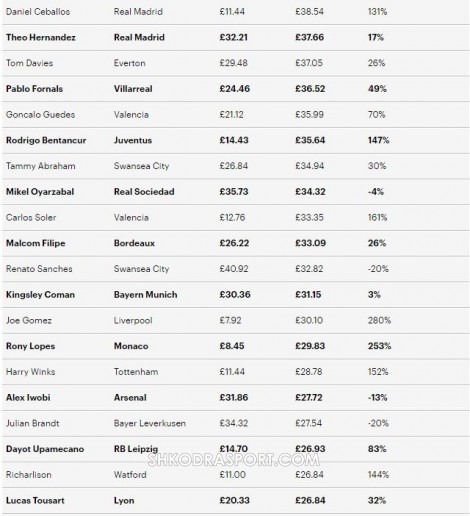This screenshot has width=470, height=516.
Task: Select Tom Davies' club Everton
Action: pos(129,63)
